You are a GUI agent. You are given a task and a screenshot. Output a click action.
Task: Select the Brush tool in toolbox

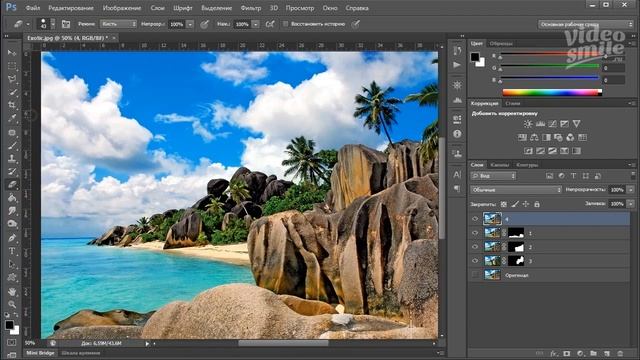tap(12, 145)
